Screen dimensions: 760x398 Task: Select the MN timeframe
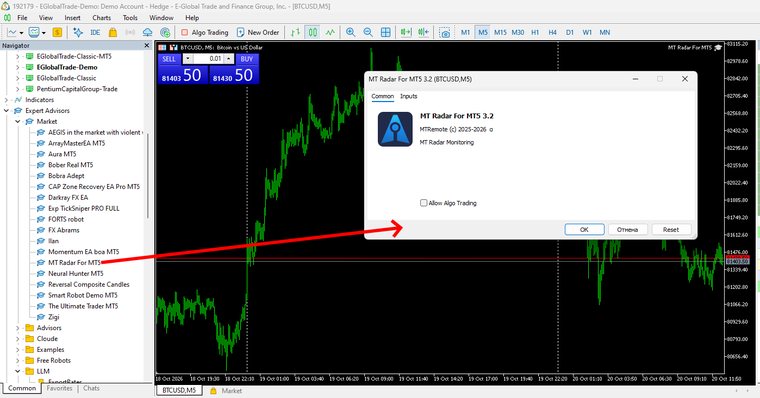click(604, 32)
